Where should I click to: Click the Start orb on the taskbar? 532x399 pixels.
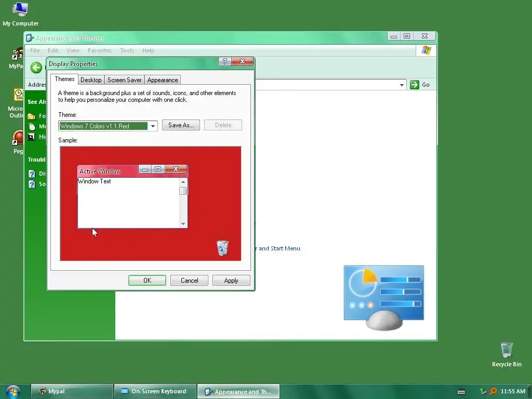(13, 392)
